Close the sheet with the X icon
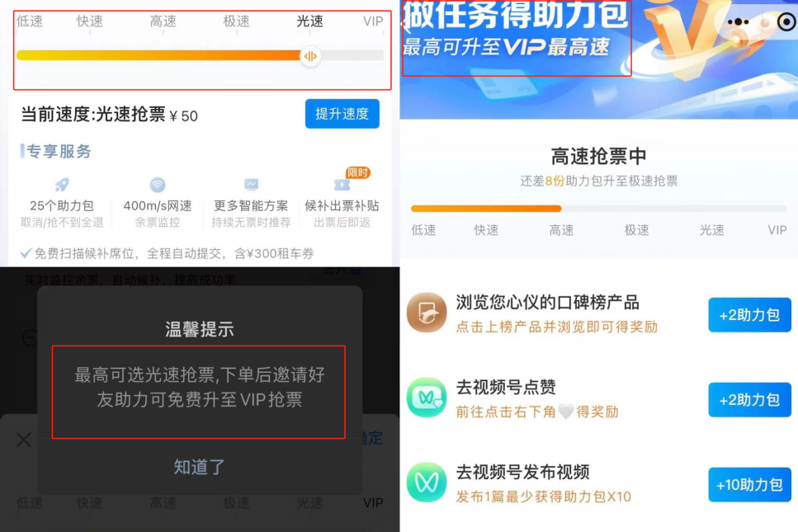 pyautogui.click(x=23, y=440)
